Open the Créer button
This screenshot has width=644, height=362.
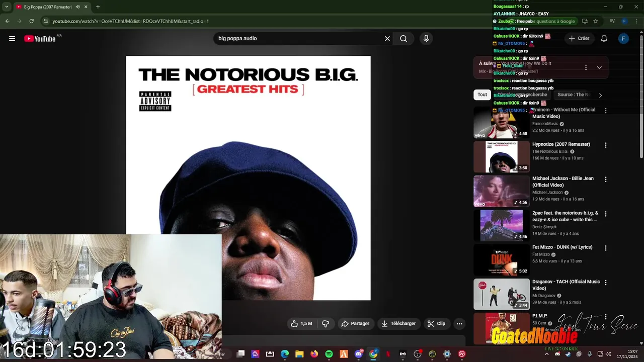coord(579,39)
